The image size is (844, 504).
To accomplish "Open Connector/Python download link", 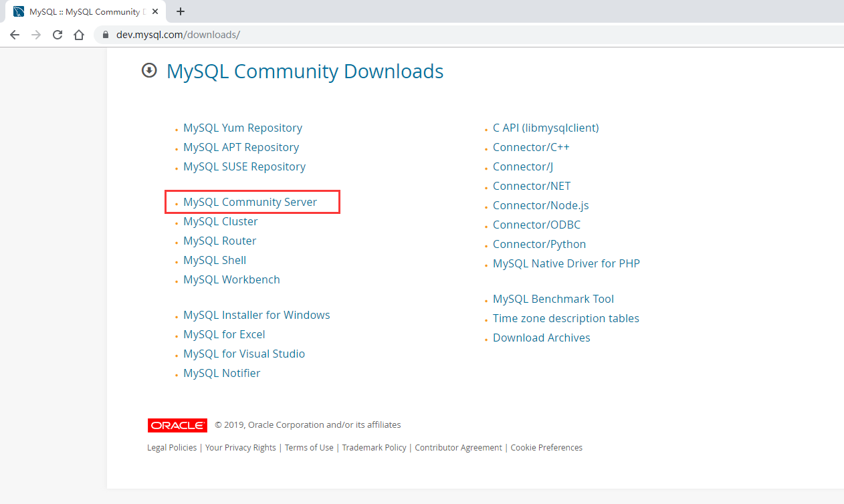I will [540, 244].
